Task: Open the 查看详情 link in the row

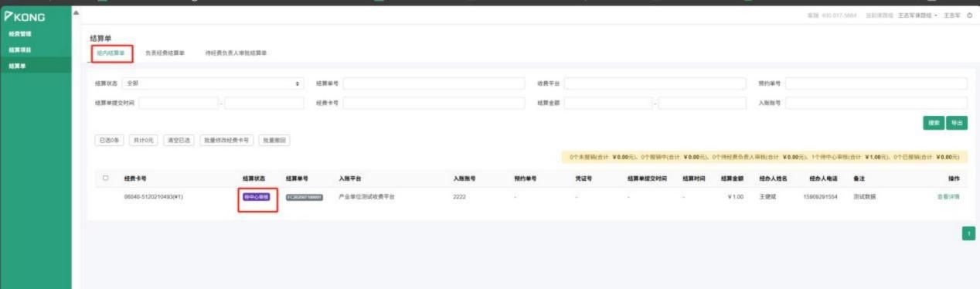Action: [x=948, y=197]
